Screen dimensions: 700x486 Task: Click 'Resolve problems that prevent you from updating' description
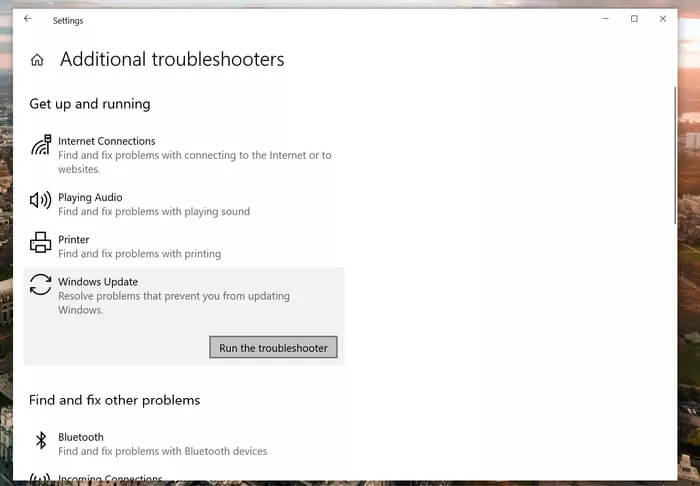tap(174, 303)
